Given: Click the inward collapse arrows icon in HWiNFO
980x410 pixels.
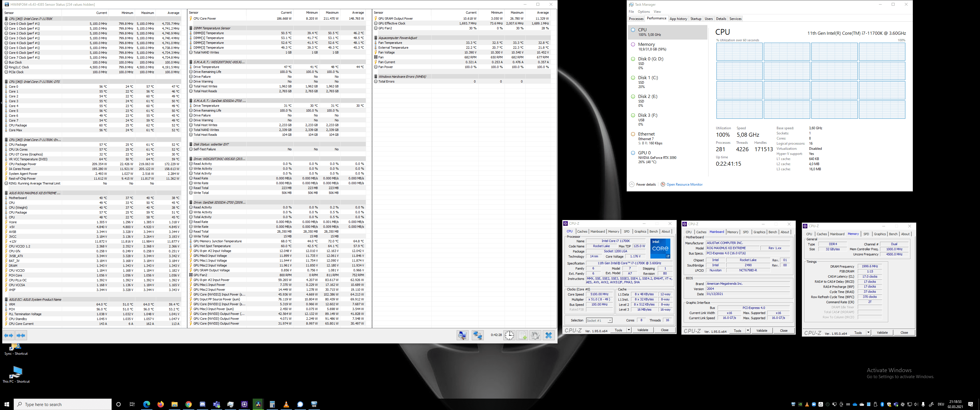Looking at the screenshot, I should [21, 335].
